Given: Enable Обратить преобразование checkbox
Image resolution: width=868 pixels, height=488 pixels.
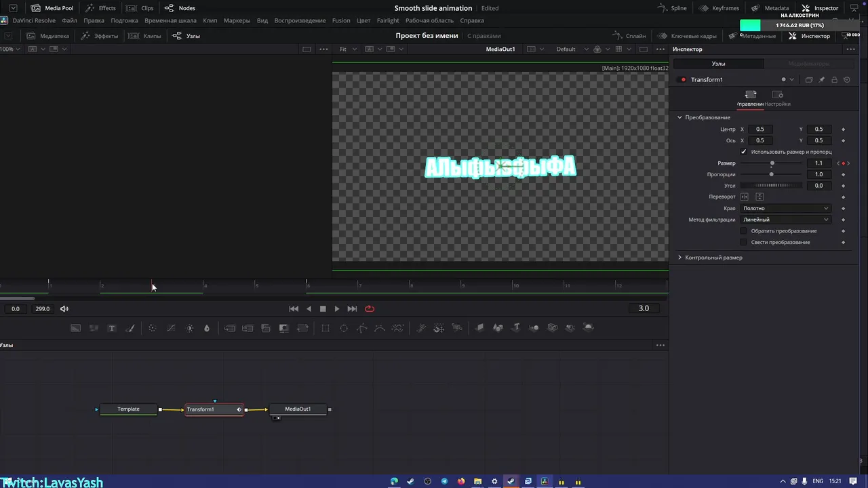Looking at the screenshot, I should pos(744,231).
